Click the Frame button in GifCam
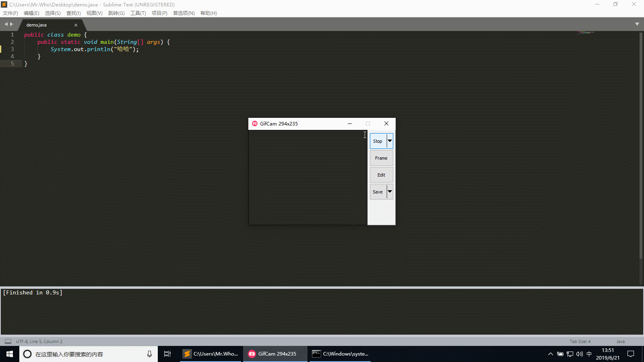This screenshot has height=362, width=644. pyautogui.click(x=381, y=158)
